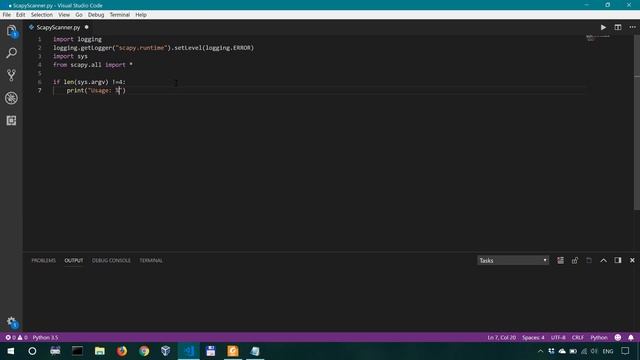Open notifications bell in status bar
Screen dimensions: 640x360
631,338
